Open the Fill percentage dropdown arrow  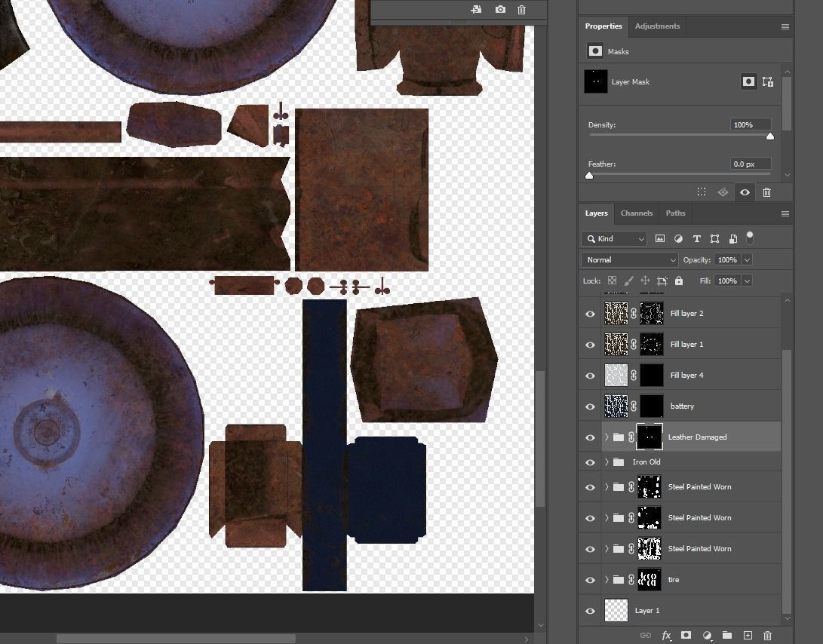[x=747, y=281]
